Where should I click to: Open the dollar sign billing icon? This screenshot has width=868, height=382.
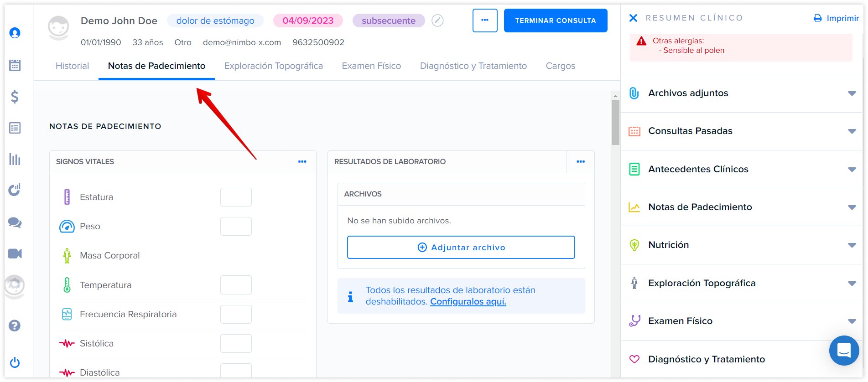[15, 96]
